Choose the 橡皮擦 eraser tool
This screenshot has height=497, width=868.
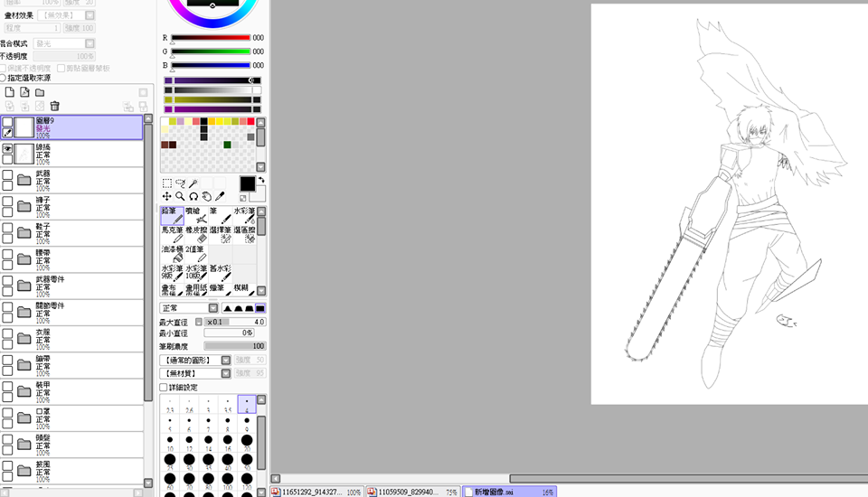[196, 235]
